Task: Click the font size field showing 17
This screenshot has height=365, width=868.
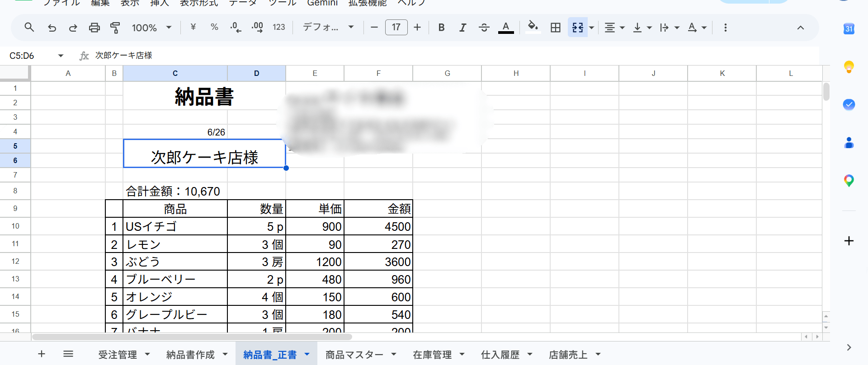Action: click(396, 27)
